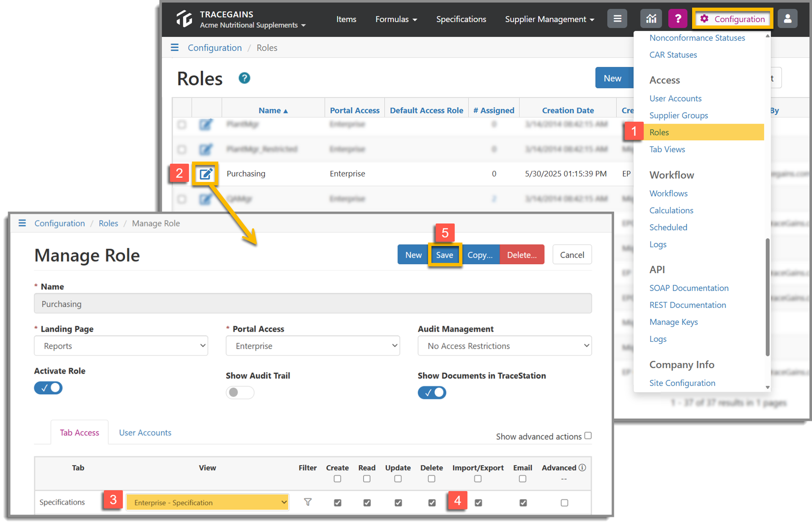Viewport: 812px width, 525px height.
Task: Disable Show Documents in TraceStation toggle
Action: (432, 393)
